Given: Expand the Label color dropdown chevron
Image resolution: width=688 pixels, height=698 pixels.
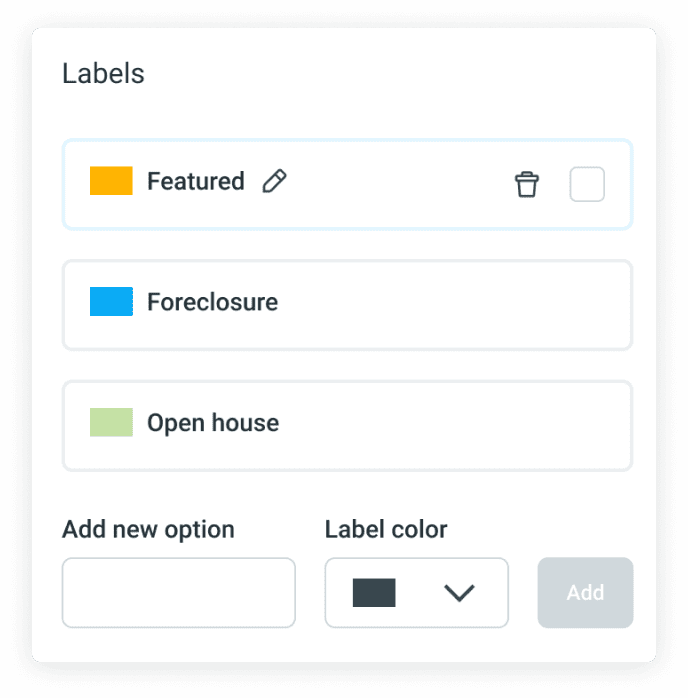Looking at the screenshot, I should pyautogui.click(x=459, y=593).
